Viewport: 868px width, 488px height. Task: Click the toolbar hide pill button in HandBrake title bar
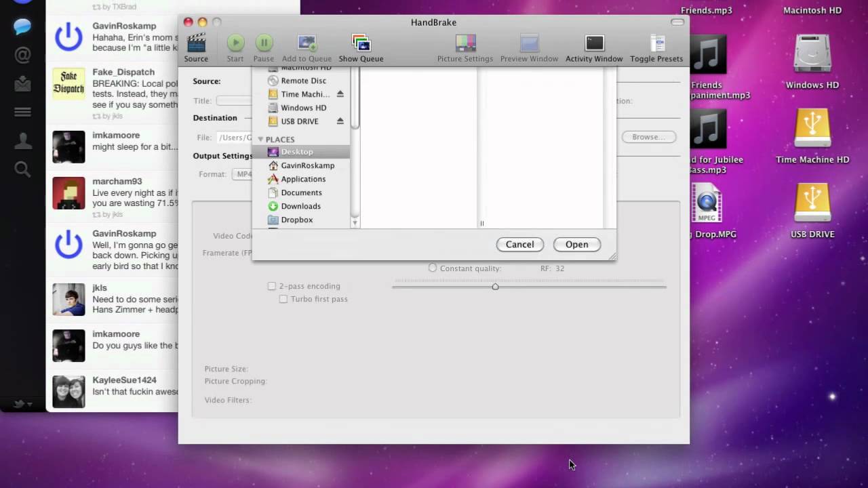(x=677, y=22)
